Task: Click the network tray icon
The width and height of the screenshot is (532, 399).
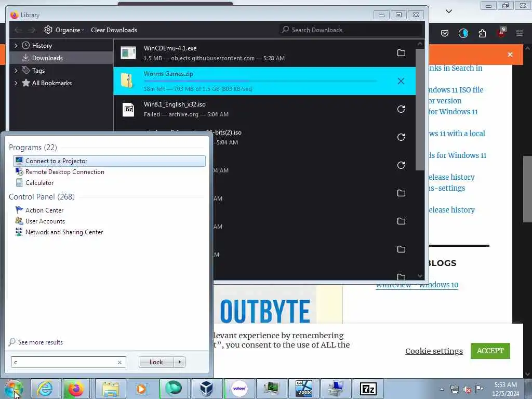Action: 454,390
